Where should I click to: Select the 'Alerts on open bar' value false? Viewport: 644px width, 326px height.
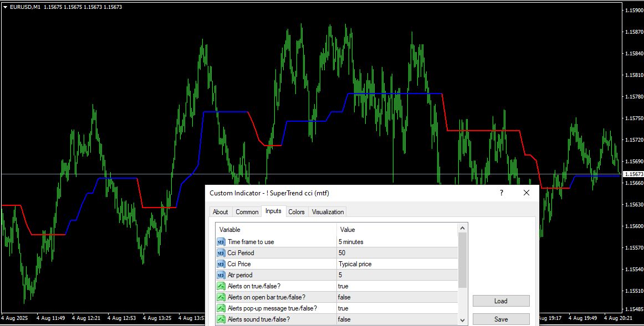click(x=345, y=297)
